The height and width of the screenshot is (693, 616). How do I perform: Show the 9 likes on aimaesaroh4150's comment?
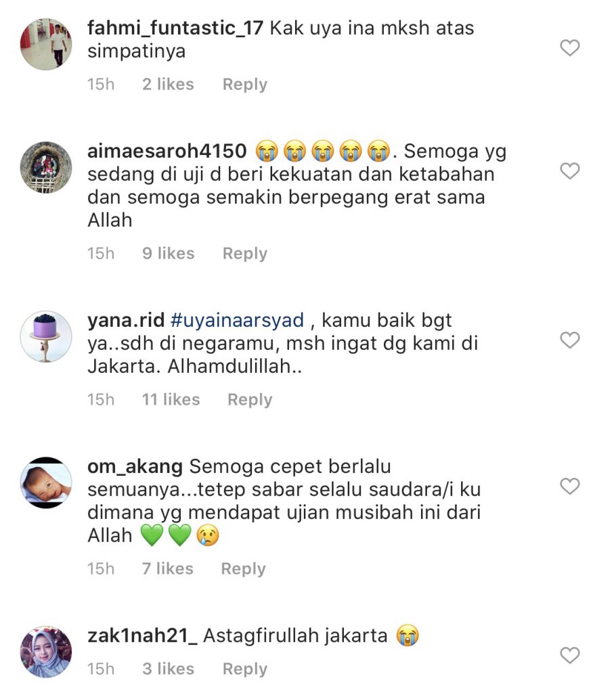[168, 254]
